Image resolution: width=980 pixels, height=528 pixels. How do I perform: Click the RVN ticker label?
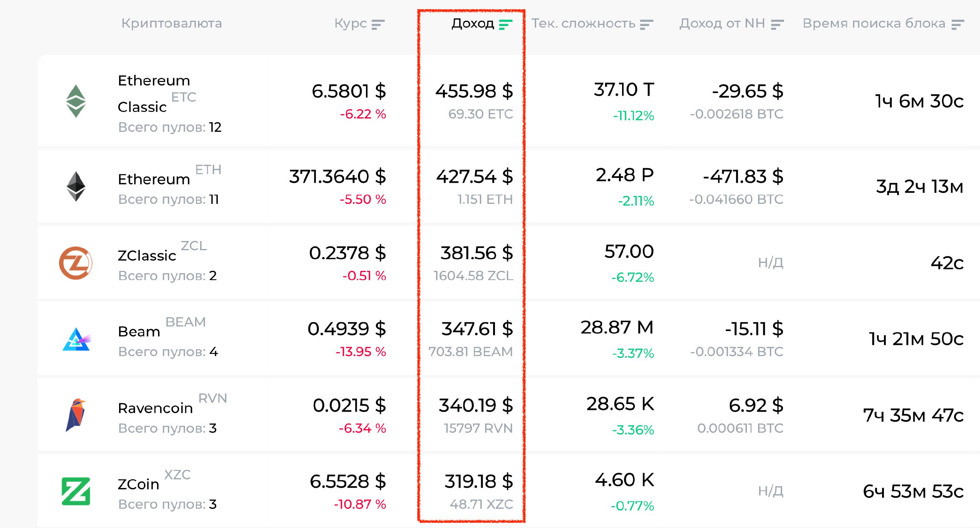coord(212,398)
